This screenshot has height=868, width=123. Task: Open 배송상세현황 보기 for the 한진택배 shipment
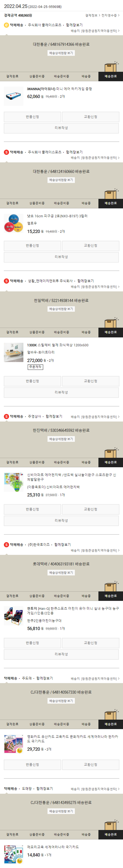(x=61, y=439)
